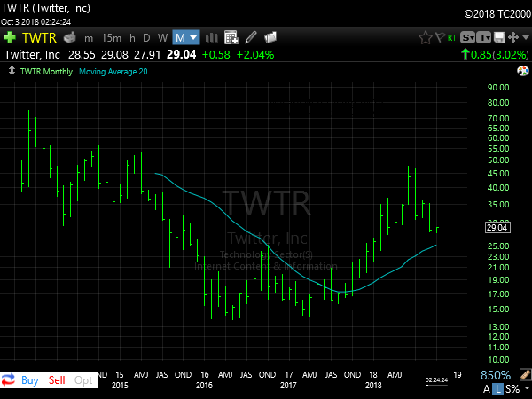Click the yellow TWTR ticker symbol
Screen dimensions: 532x399
(39, 37)
